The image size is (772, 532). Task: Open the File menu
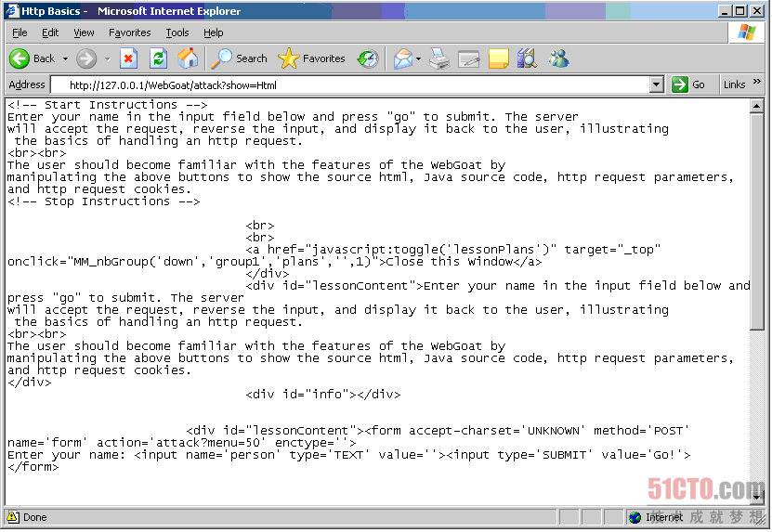[x=20, y=32]
